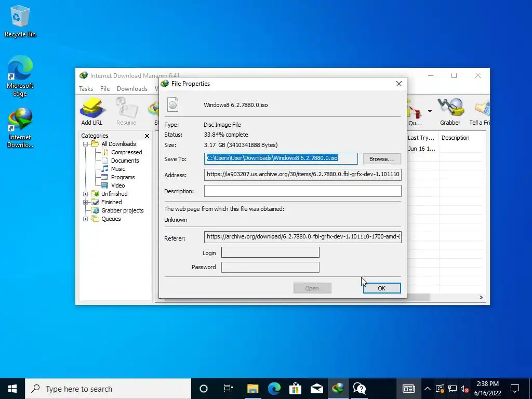Click the file name Windows8 6.2.7880.0.iso
The height and width of the screenshot is (399, 532).
pyautogui.click(x=236, y=105)
